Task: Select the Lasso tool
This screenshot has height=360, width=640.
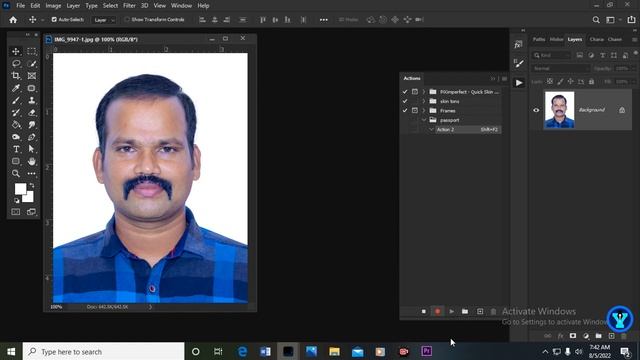Action: [x=16, y=64]
